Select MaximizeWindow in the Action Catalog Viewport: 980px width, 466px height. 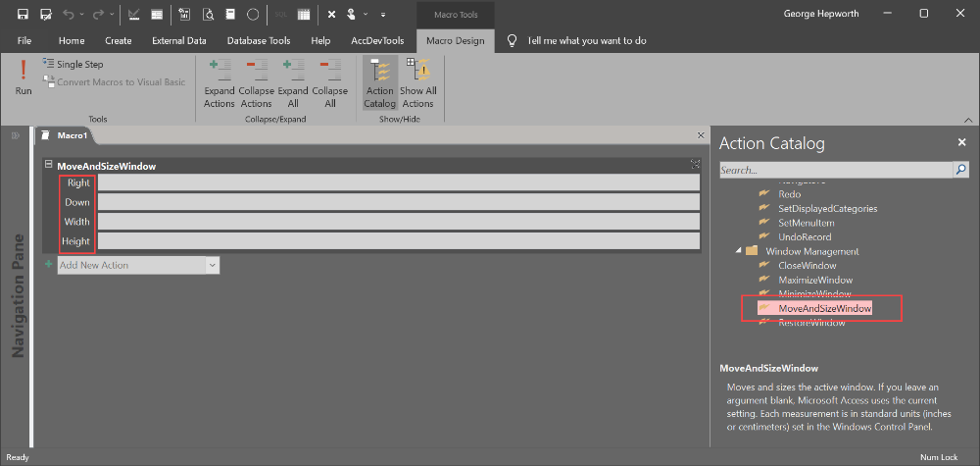tap(815, 280)
